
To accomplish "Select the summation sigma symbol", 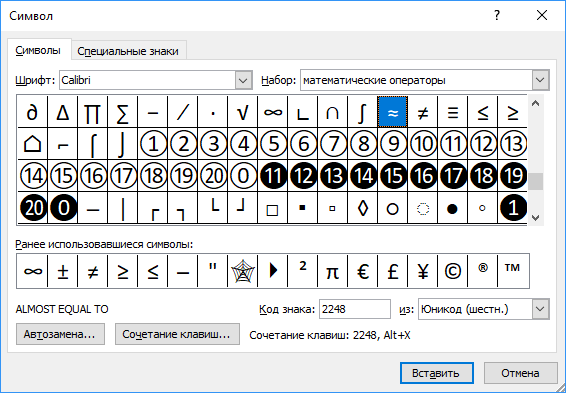I will 123,112.
